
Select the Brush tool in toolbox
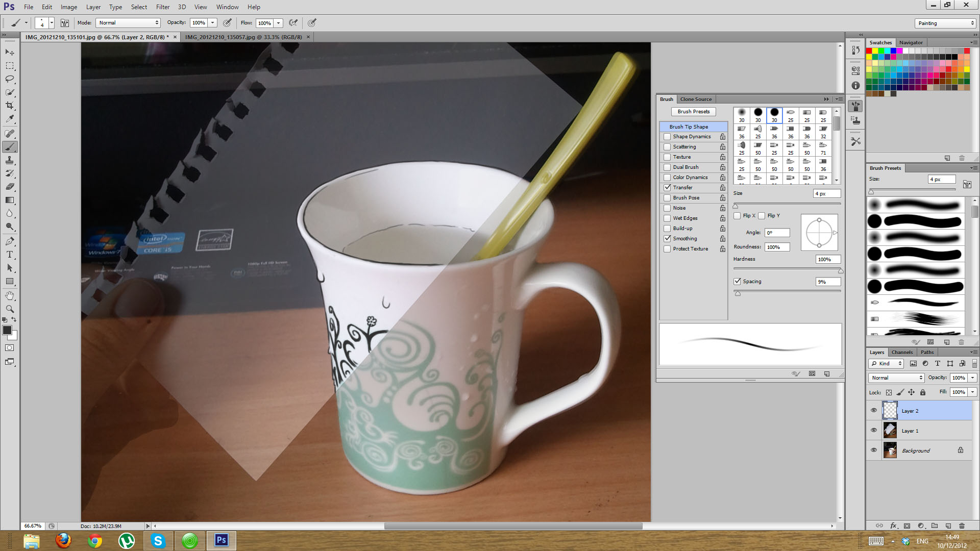pos(10,147)
